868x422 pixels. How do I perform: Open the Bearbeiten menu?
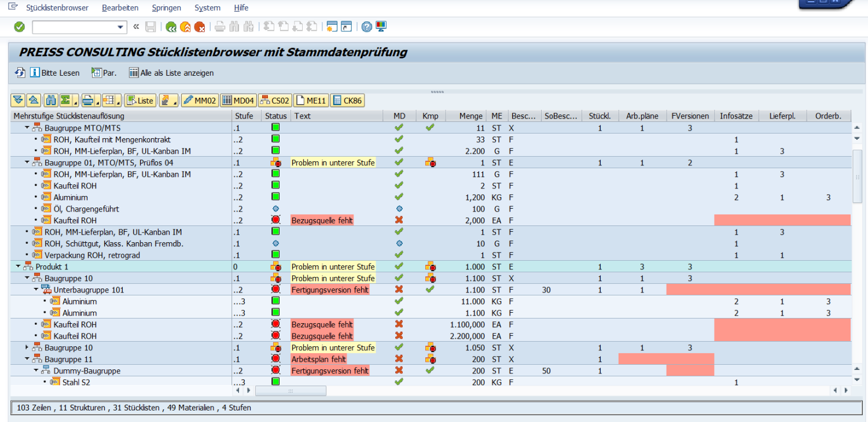point(120,8)
